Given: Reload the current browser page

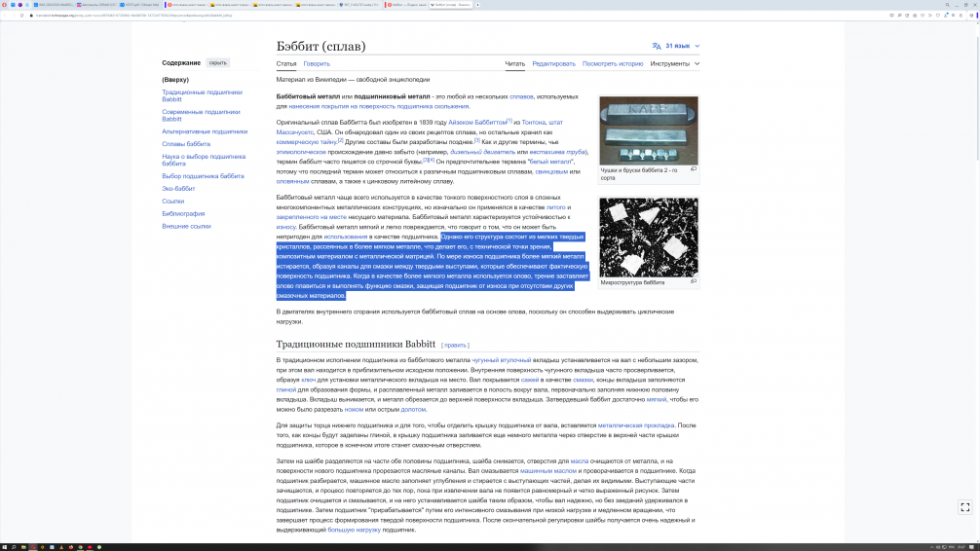Looking at the screenshot, I should (21, 15).
